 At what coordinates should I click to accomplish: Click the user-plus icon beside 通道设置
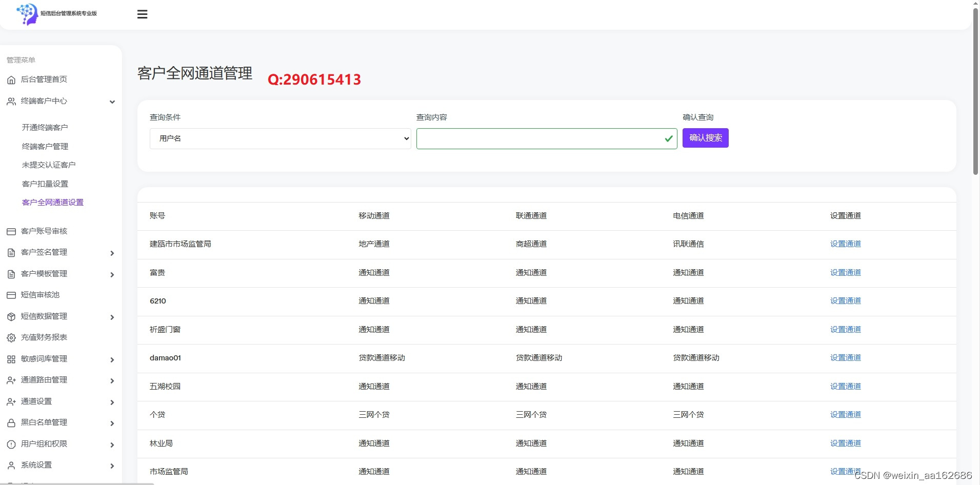pos(11,402)
